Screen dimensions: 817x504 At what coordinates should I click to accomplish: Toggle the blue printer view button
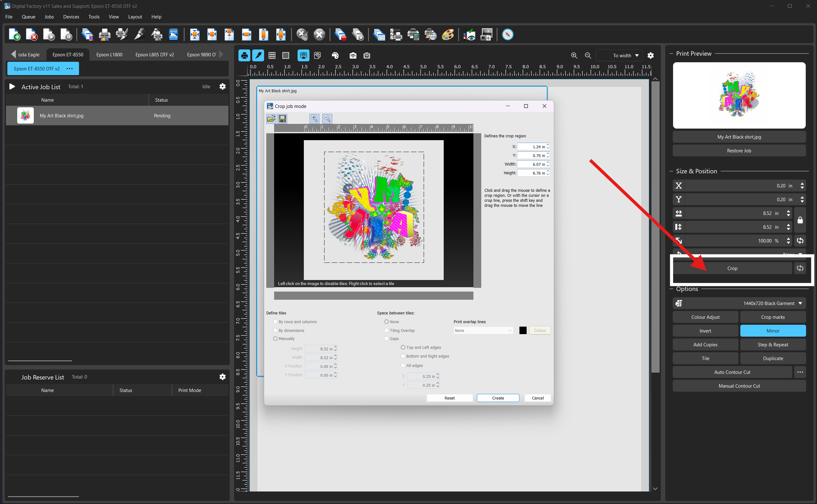pyautogui.click(x=244, y=55)
